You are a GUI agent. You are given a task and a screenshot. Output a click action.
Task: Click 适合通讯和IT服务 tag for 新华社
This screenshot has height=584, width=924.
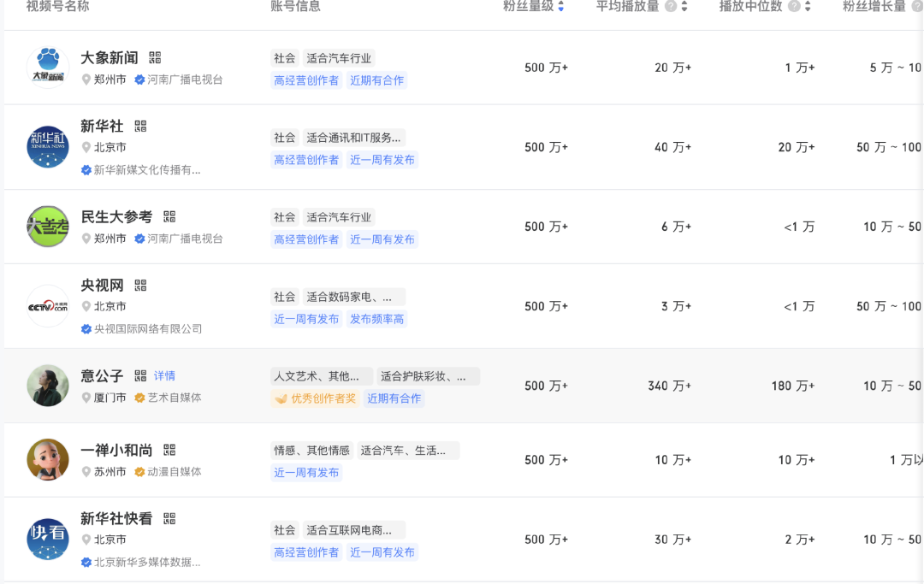[x=353, y=138]
